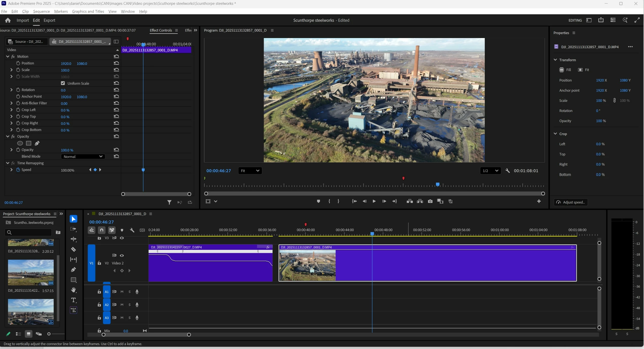Select the Hand tool

73,290
